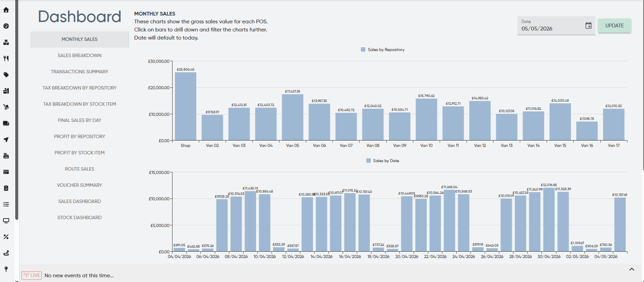Open the stacked packages icon in sidebar
Viewport: 644px width, 282px height.
tap(6, 91)
